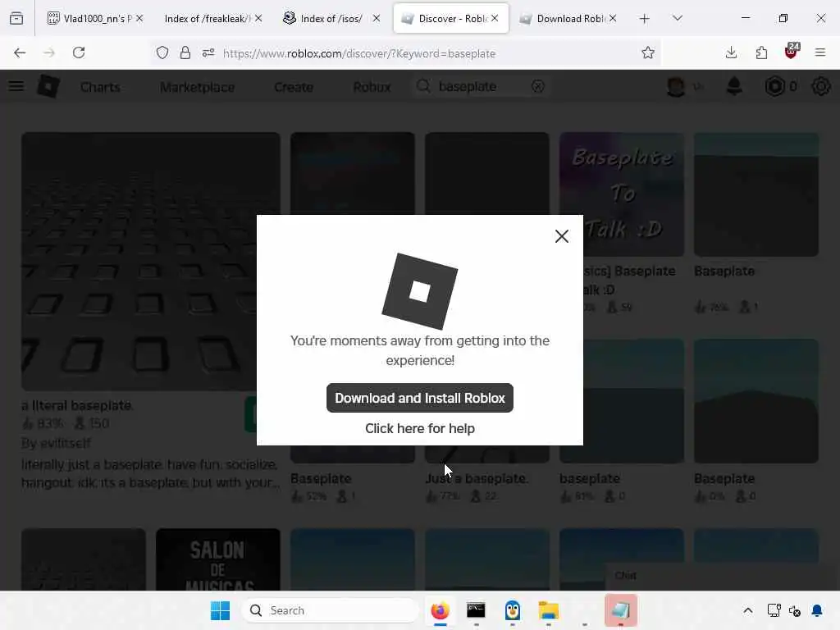Image resolution: width=840 pixels, height=630 pixels.
Task: Open the Click here for help link
Action: pyautogui.click(x=419, y=428)
